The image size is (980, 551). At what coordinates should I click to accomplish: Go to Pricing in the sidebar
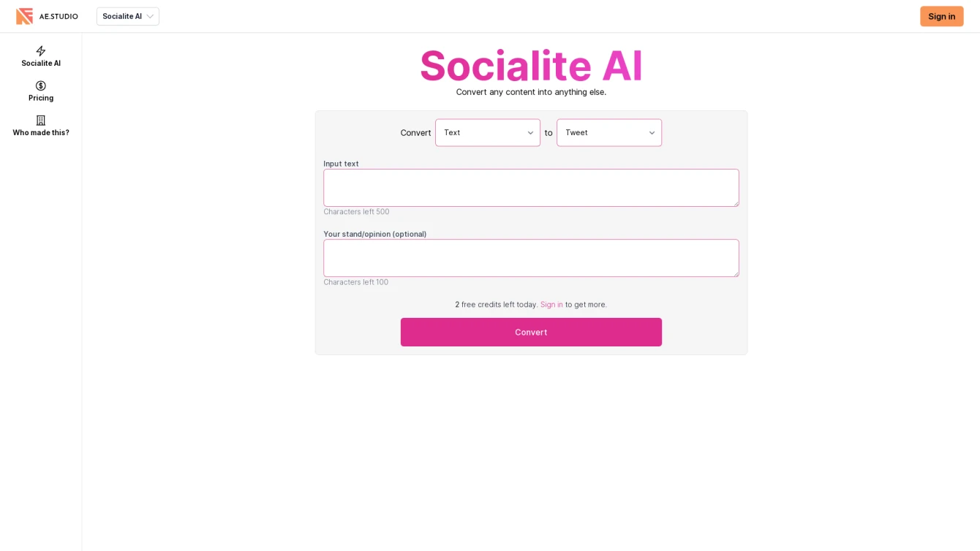[x=41, y=98]
